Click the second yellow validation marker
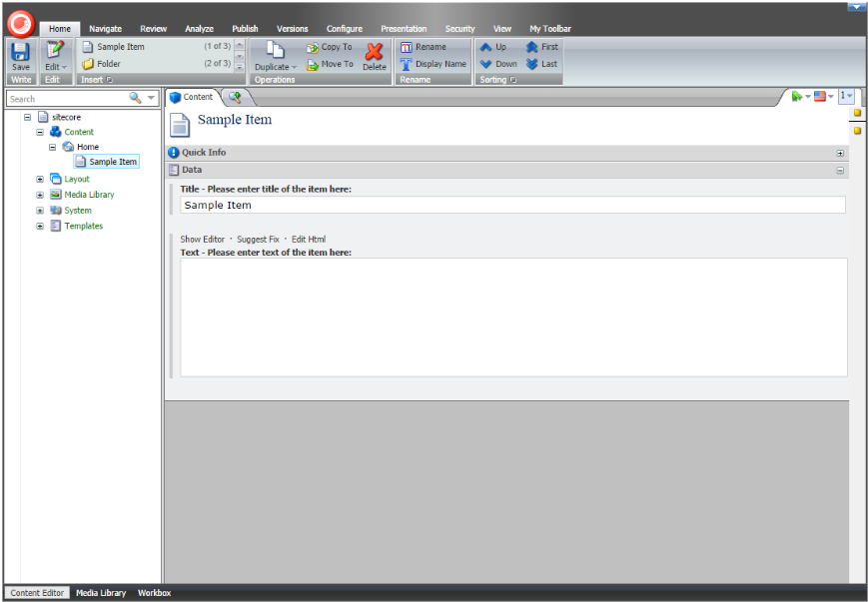 857,131
